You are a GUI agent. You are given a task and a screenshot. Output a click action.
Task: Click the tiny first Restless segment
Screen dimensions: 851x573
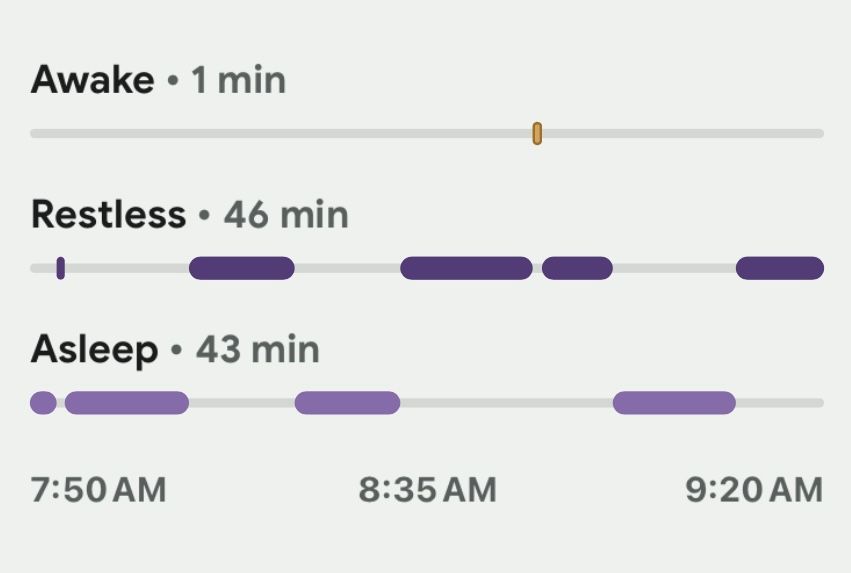pos(61,268)
